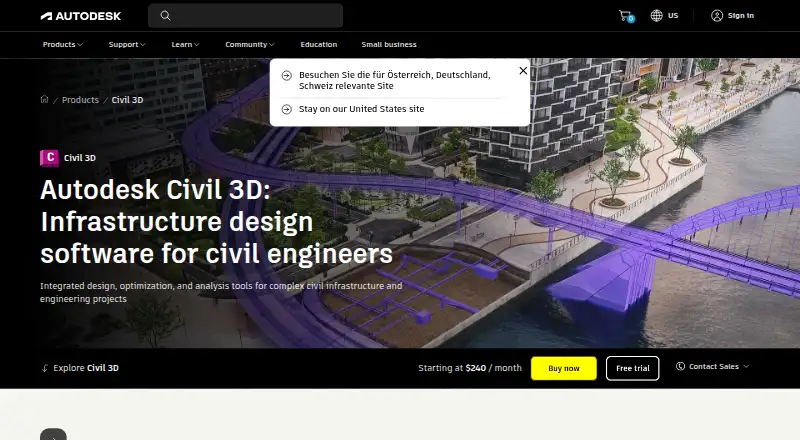Click the user profile icon
800x440 pixels.
[717, 16]
